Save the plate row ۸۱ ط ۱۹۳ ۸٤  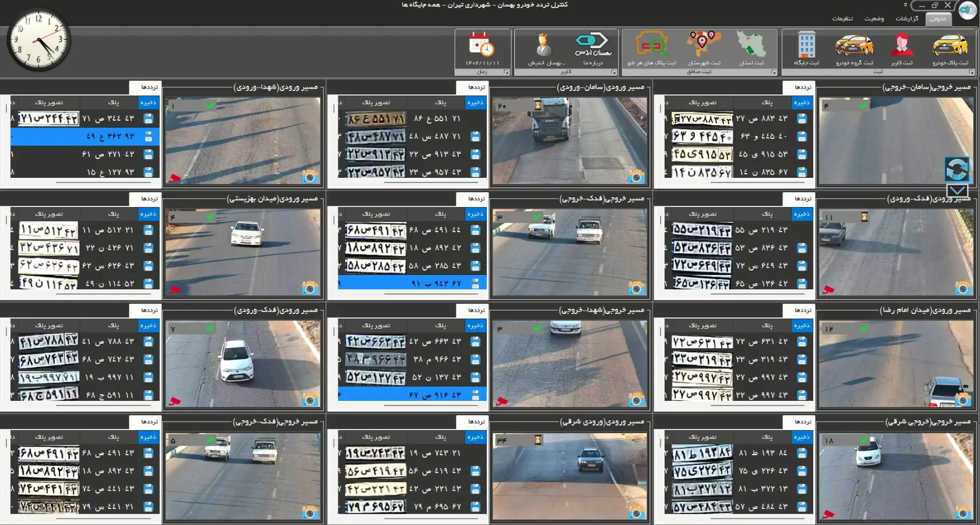tap(802, 453)
